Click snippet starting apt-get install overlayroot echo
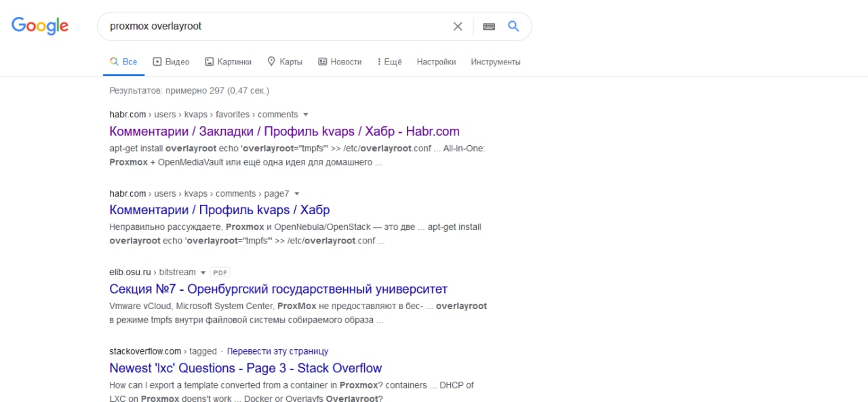 (297, 155)
